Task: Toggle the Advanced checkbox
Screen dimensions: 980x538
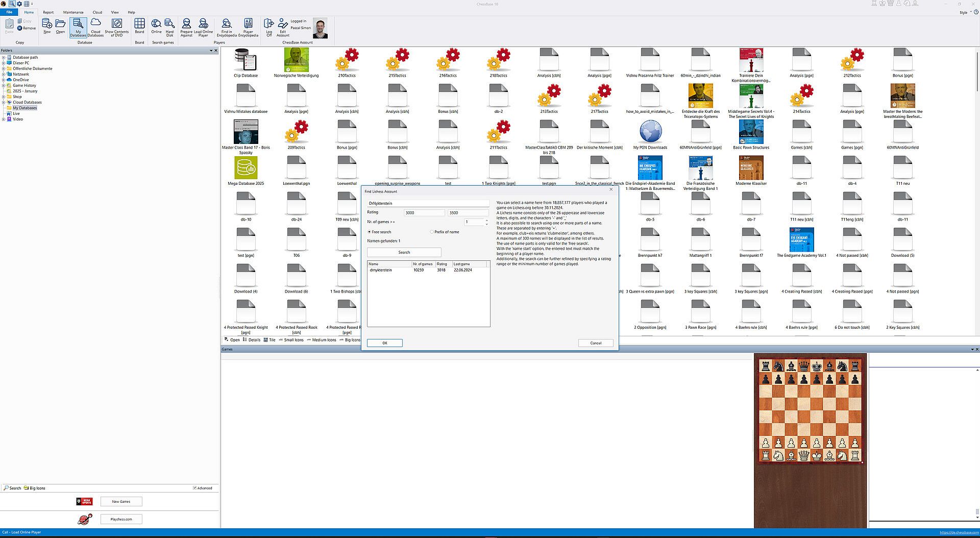Action: pyautogui.click(x=195, y=488)
